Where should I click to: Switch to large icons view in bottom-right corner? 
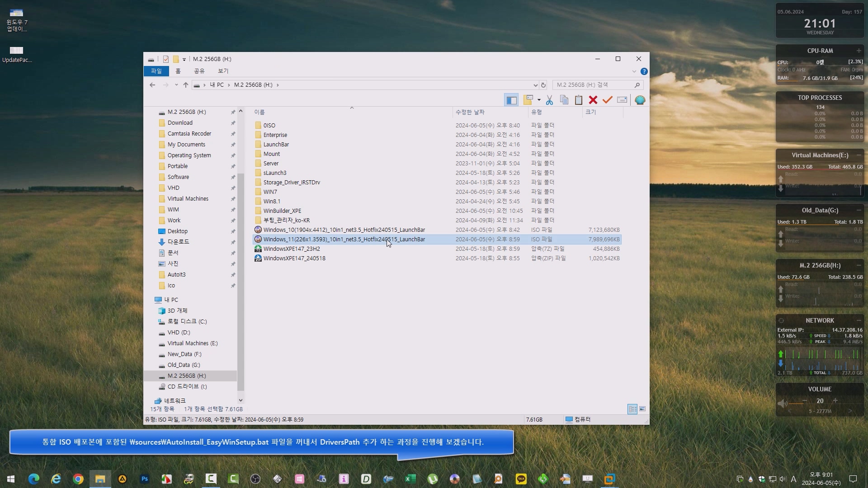(x=642, y=409)
